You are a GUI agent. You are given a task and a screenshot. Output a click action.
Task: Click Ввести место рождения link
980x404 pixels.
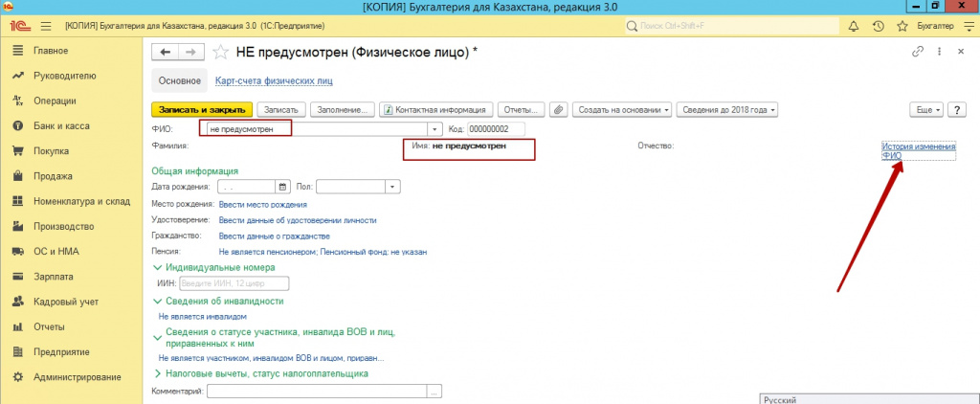point(263,204)
